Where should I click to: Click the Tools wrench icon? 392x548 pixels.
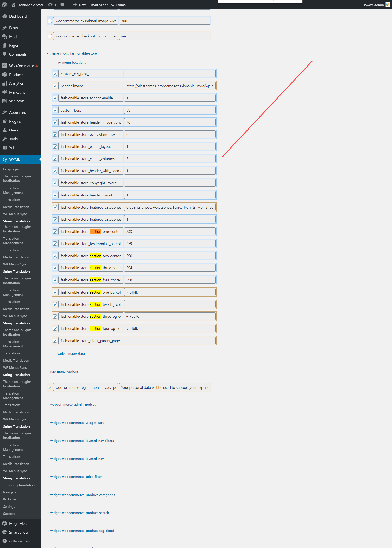tap(5, 139)
